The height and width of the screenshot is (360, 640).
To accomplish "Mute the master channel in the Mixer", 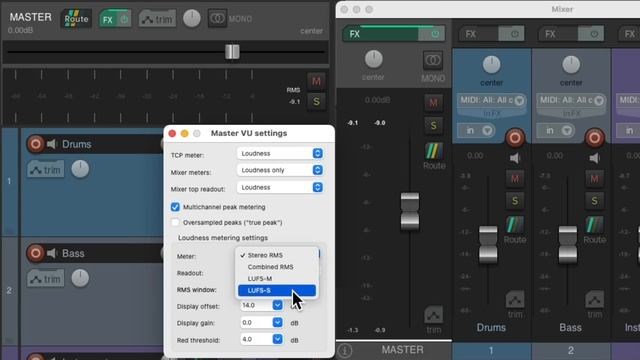I will point(433,102).
